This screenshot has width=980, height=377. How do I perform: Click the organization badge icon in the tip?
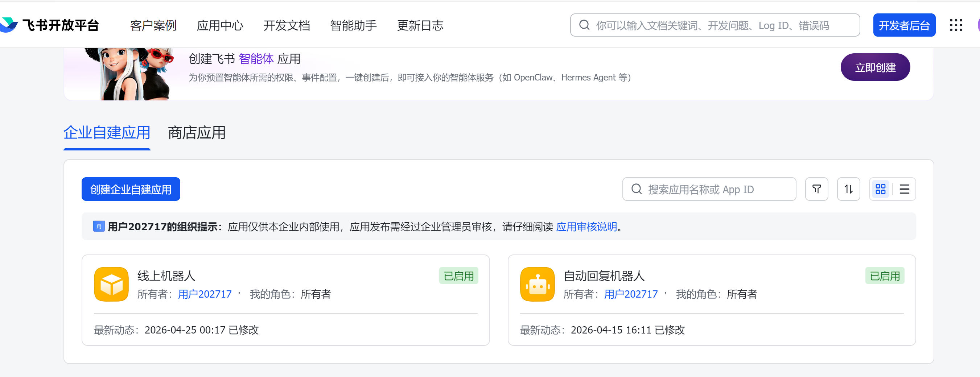99,226
